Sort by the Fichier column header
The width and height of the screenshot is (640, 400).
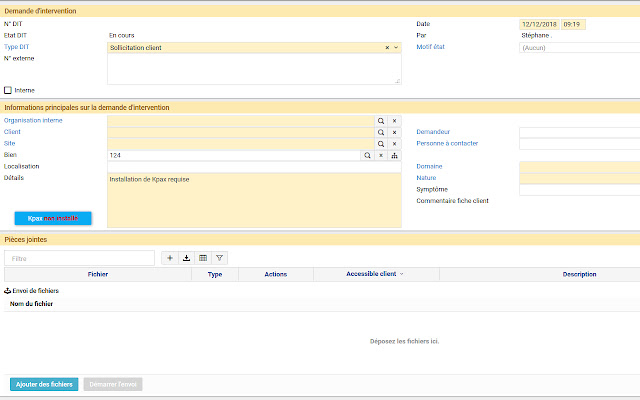[x=98, y=274]
